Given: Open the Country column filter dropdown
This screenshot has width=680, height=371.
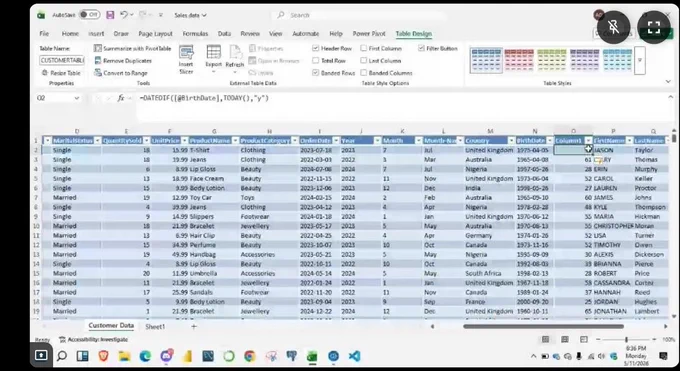Looking at the screenshot, I should tap(511, 141).
